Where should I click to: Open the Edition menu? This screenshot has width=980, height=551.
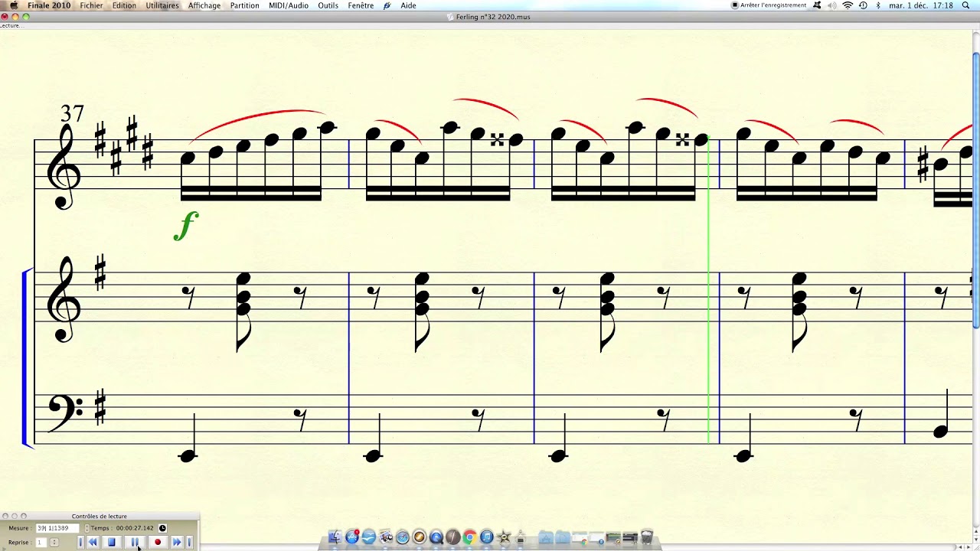pos(124,5)
